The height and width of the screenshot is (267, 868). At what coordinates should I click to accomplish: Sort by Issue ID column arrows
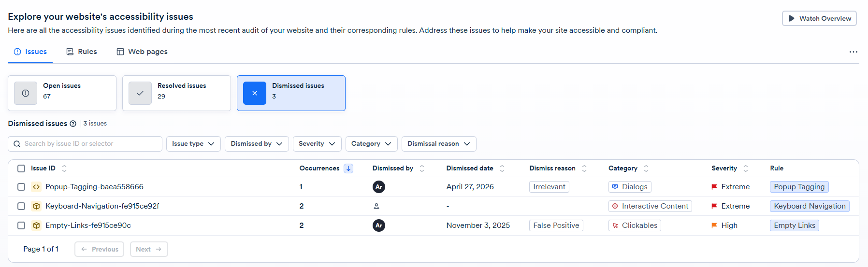click(64, 169)
